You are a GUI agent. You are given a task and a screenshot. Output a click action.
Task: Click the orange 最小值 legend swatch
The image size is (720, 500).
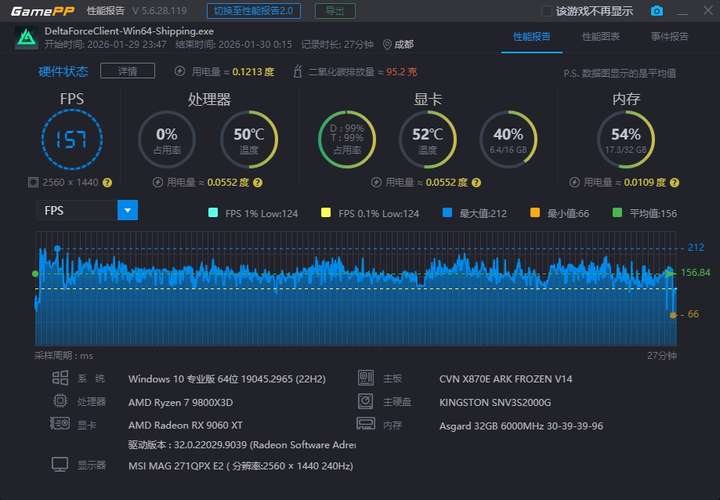[535, 213]
